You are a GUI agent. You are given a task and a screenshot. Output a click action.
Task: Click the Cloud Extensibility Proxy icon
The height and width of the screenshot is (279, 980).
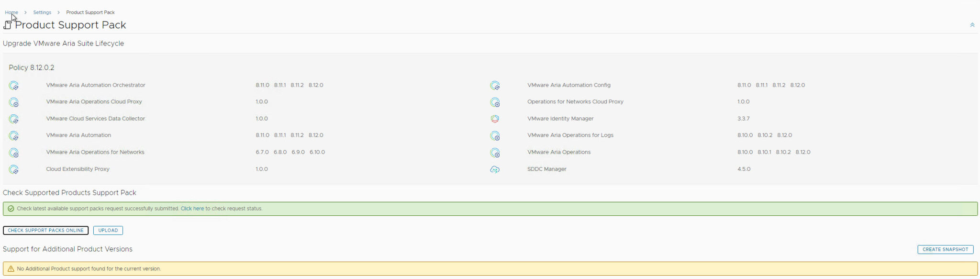14,169
